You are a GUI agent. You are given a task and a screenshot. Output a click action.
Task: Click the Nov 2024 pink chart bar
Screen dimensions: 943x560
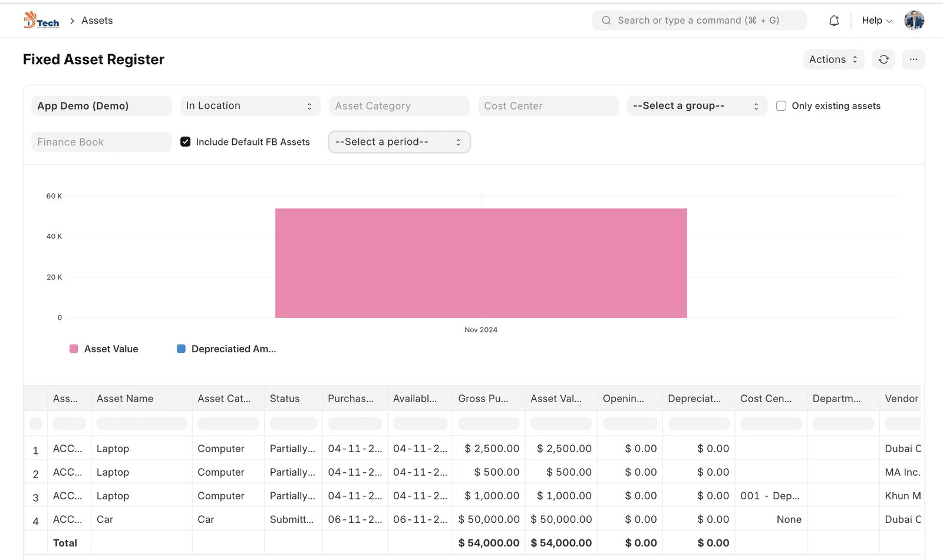[481, 263]
